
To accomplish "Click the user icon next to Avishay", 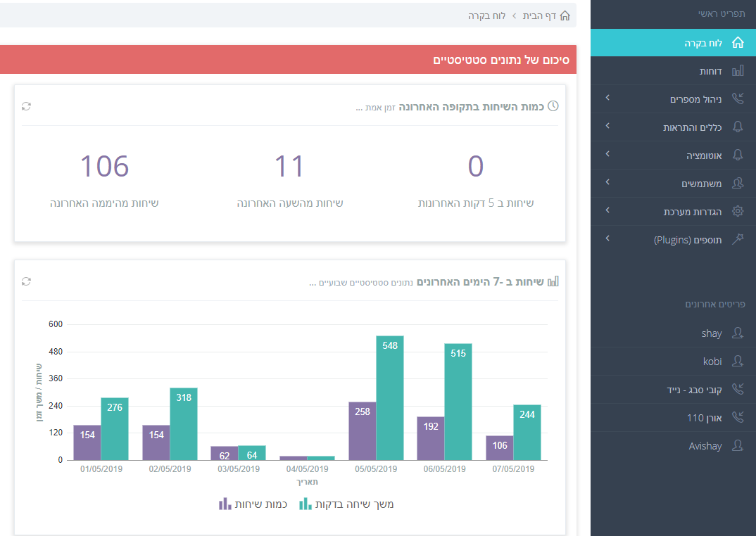I will [738, 445].
